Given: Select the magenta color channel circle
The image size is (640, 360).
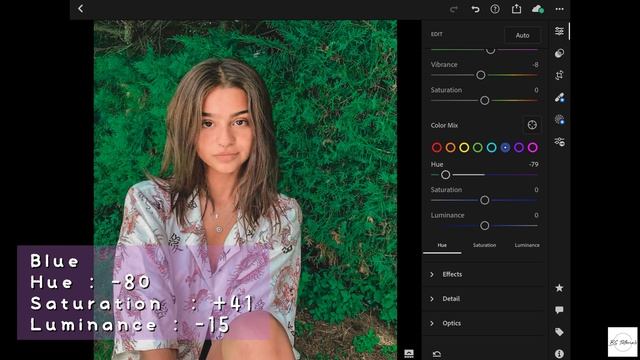Looking at the screenshot, I should click(x=533, y=147).
